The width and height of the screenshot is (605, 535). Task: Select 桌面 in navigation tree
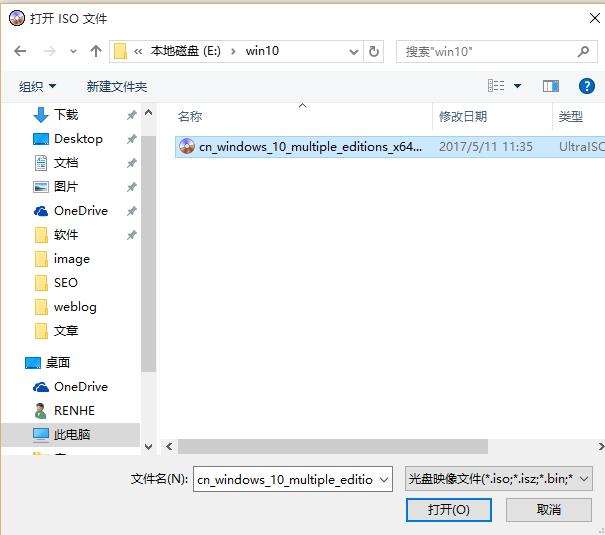pos(57,363)
